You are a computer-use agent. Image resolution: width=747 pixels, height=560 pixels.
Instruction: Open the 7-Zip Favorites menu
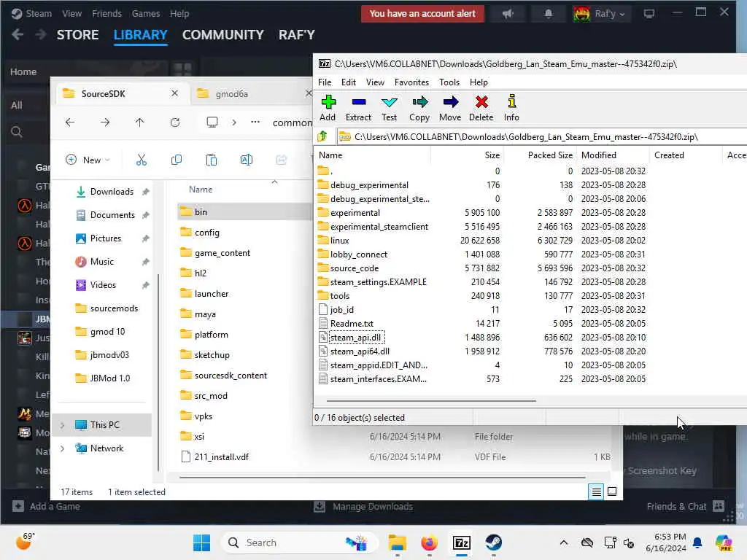(411, 82)
